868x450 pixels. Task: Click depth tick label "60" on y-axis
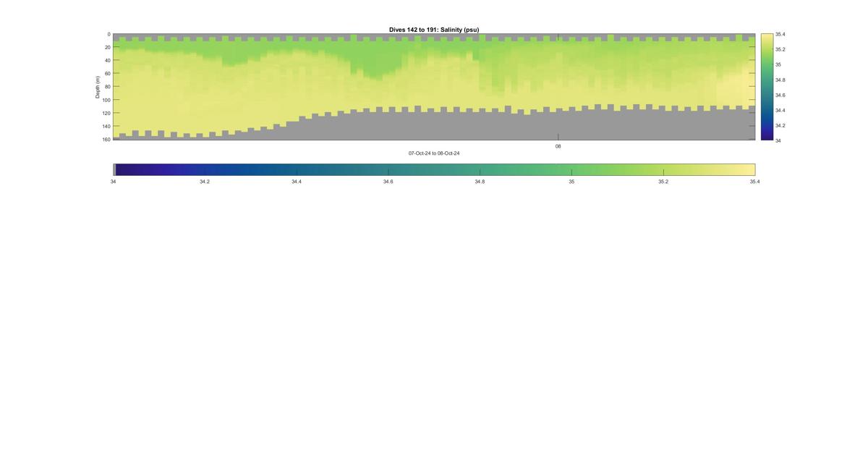pos(107,73)
